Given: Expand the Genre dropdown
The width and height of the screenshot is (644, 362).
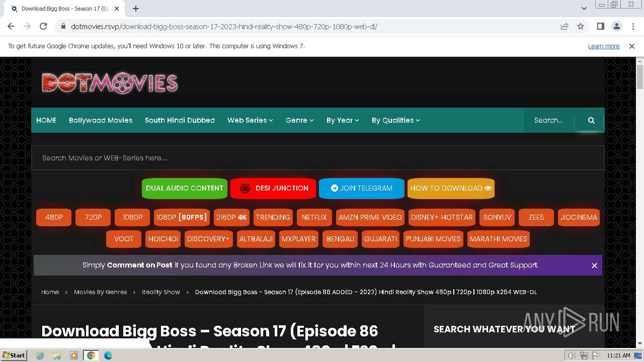Looking at the screenshot, I should click(300, 120).
